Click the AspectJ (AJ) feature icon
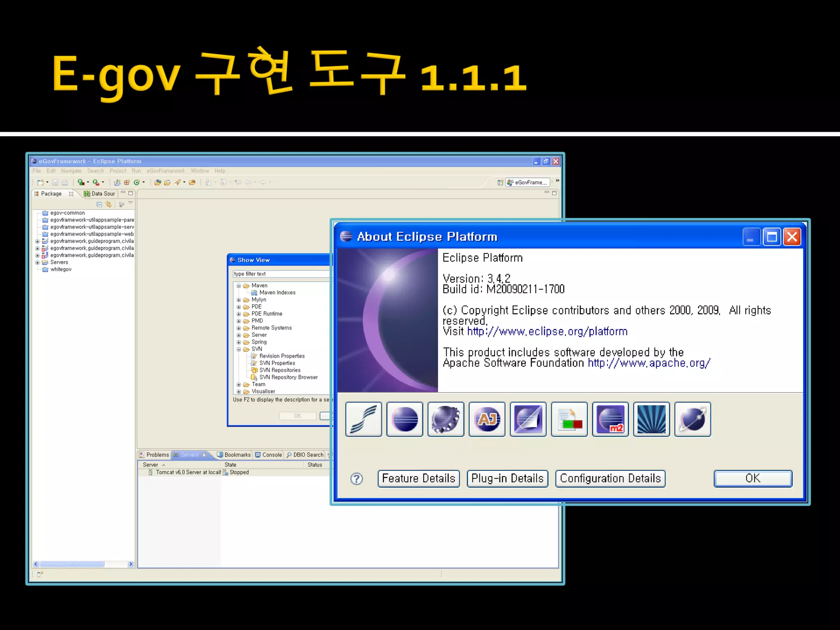Viewport: 840px width, 630px height. pos(487,419)
